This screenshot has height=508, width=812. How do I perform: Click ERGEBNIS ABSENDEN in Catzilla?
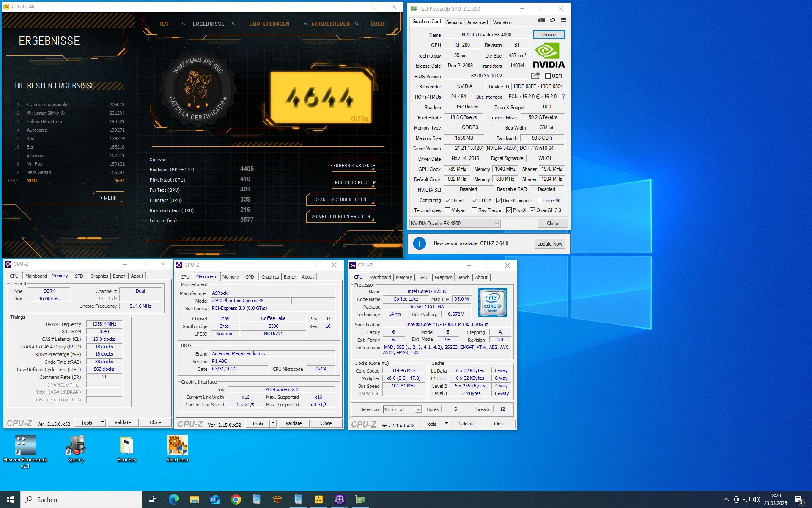[x=354, y=166]
